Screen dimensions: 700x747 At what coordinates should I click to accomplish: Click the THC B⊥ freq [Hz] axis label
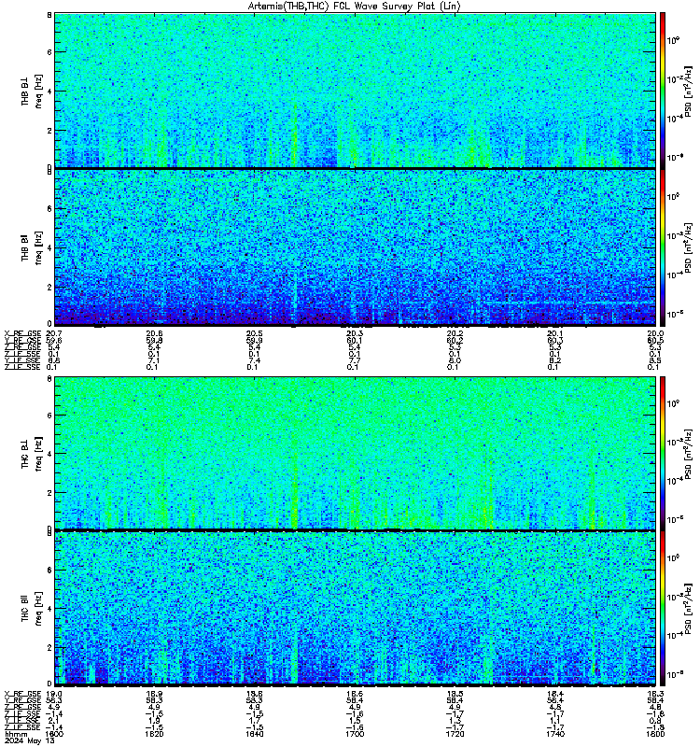pos(32,454)
